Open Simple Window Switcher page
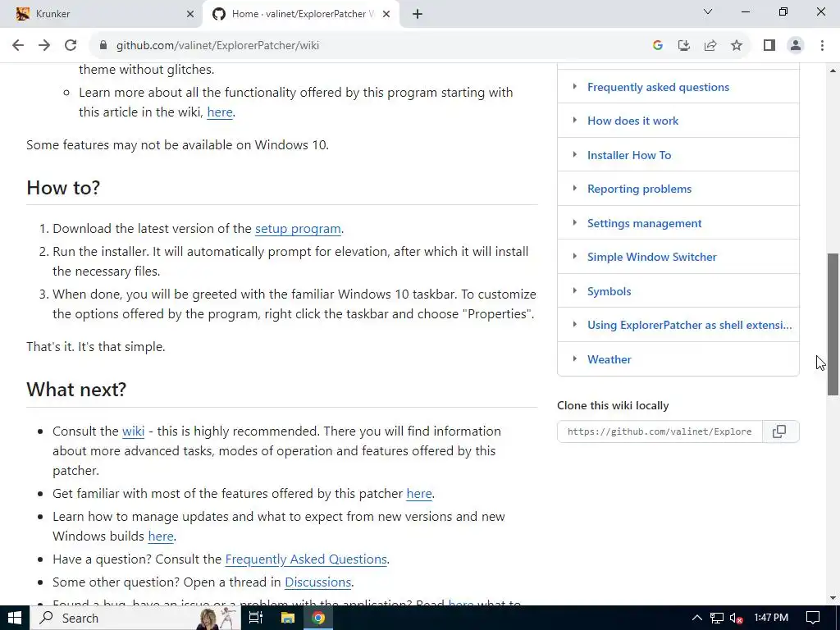Viewport: 840px width, 630px height. 651,257
